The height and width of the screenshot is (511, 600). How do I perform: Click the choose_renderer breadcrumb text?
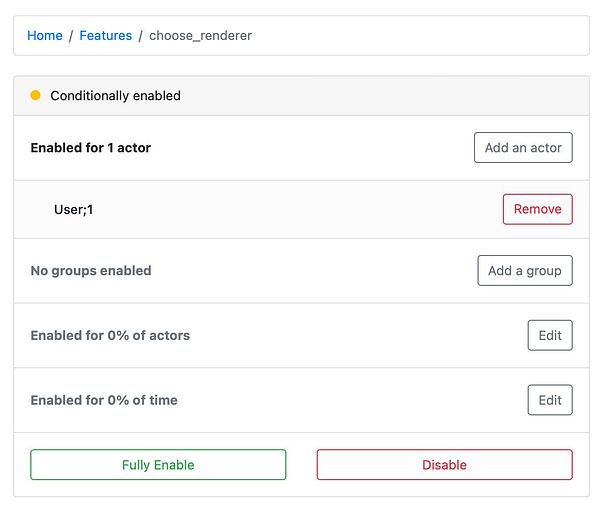tap(200, 36)
